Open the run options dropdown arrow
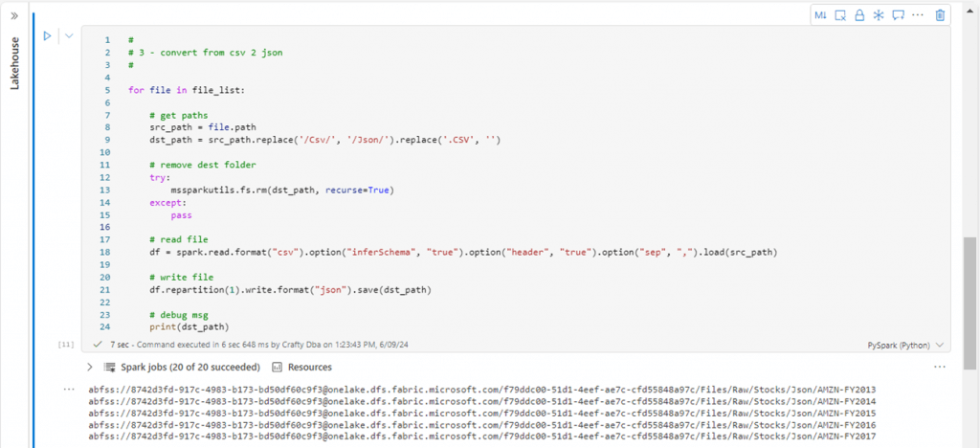The height and width of the screenshot is (448, 980). [x=68, y=36]
